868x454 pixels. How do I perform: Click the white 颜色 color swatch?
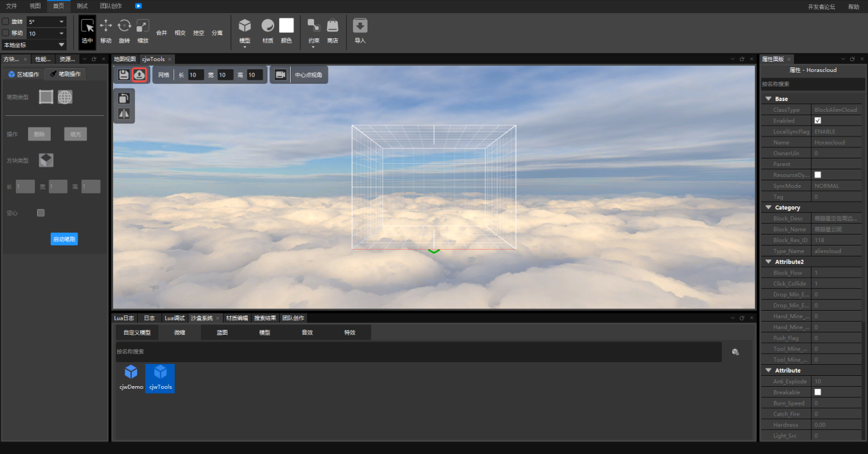coord(286,26)
